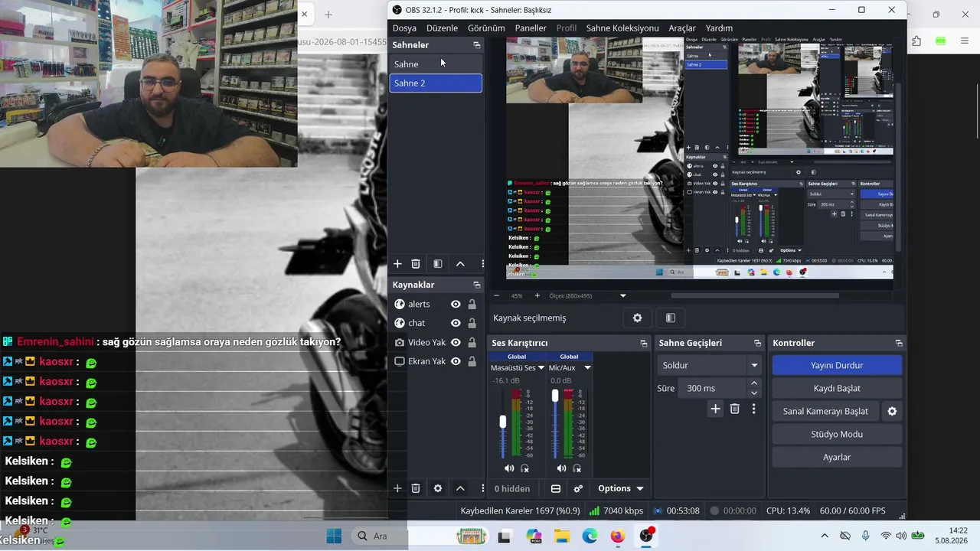Open virtual camera settings gear
Screen dimensions: 980x551
892,411
